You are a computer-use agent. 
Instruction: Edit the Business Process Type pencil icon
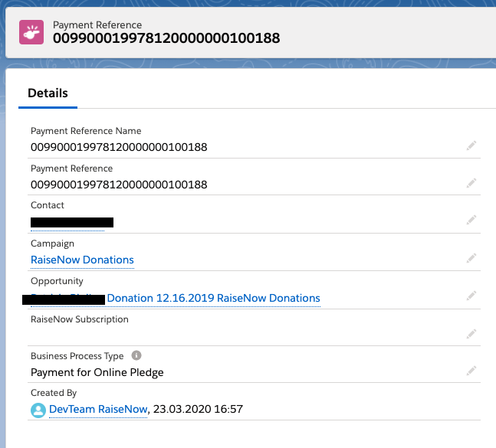click(x=471, y=371)
